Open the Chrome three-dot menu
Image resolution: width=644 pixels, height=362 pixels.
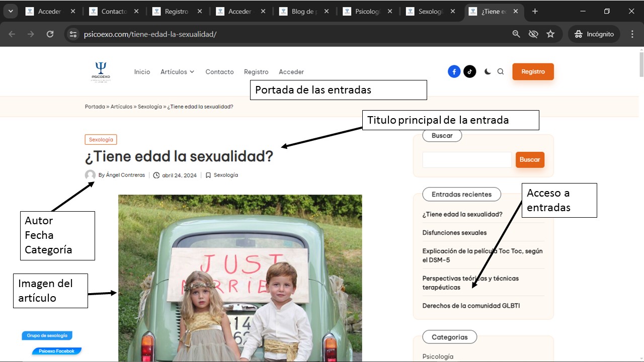point(632,34)
